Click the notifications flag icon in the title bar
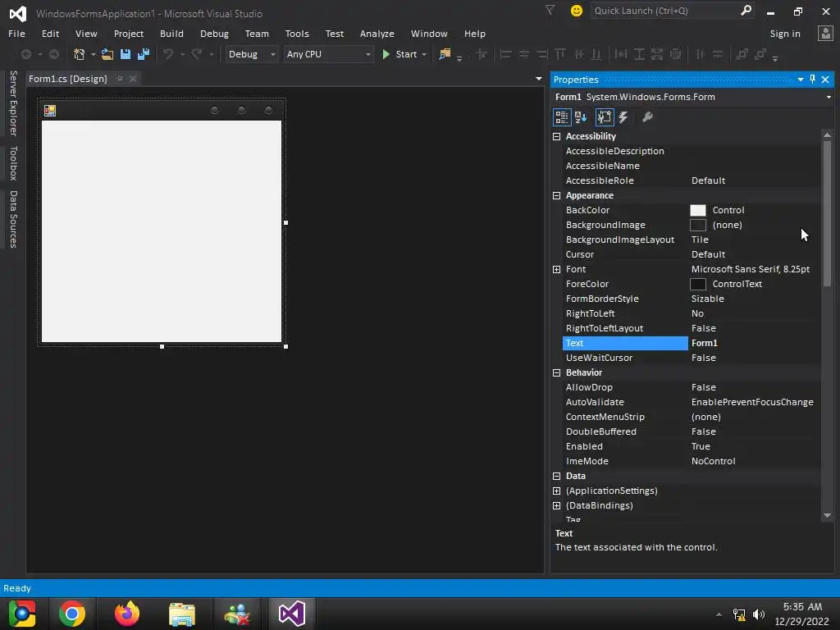The image size is (840, 630). pyautogui.click(x=550, y=10)
